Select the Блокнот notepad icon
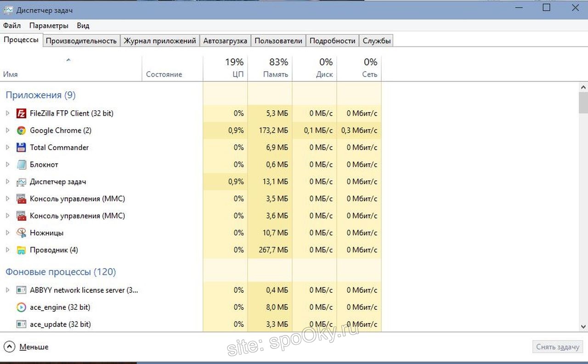 coord(21,164)
